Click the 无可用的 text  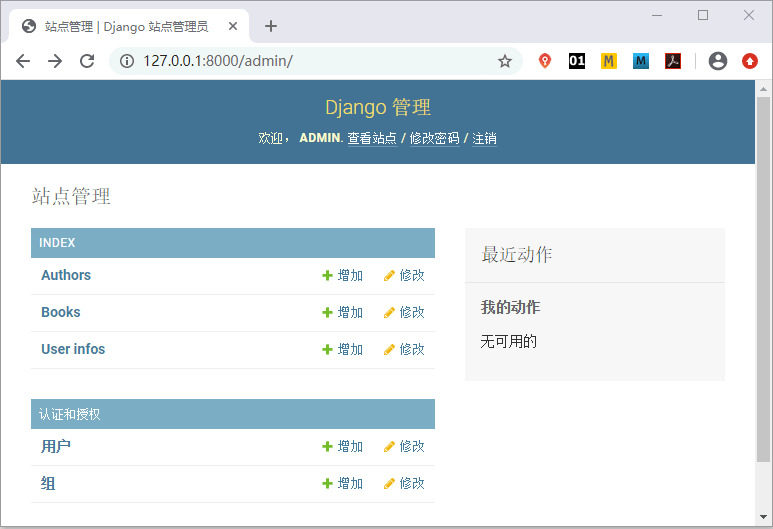click(508, 341)
